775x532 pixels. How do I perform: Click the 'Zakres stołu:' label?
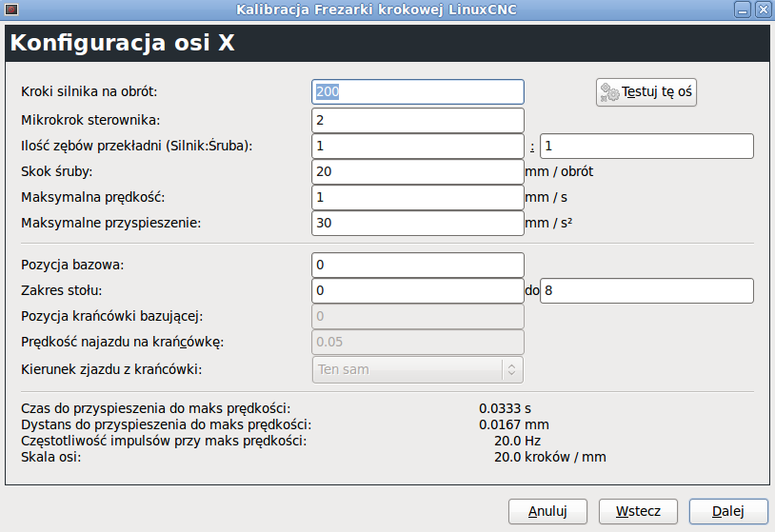click(61, 290)
